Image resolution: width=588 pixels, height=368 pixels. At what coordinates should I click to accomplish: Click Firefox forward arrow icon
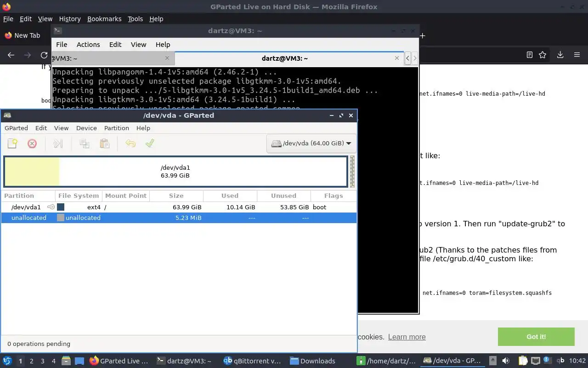click(28, 55)
